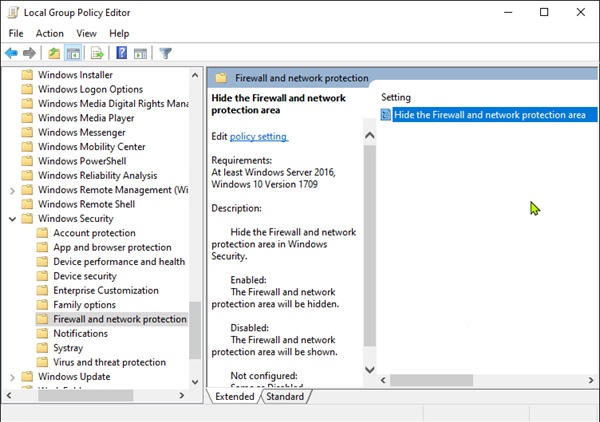Open the policy setting edit link
This screenshot has height=422, width=600.
point(259,137)
